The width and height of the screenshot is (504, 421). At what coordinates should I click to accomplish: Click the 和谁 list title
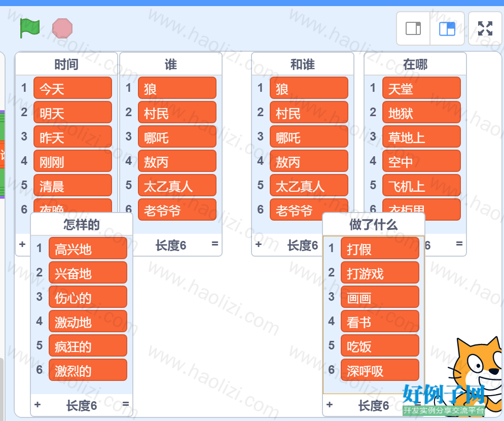(x=303, y=64)
